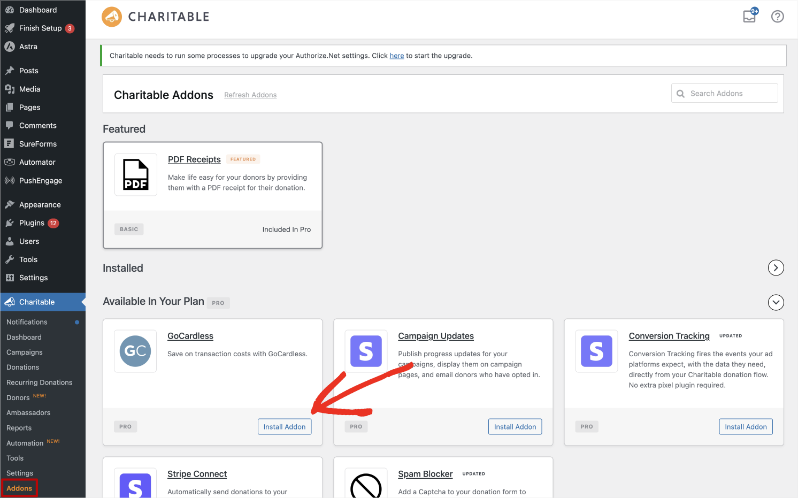Click the 'here' upgrade link in notice

[396, 55]
